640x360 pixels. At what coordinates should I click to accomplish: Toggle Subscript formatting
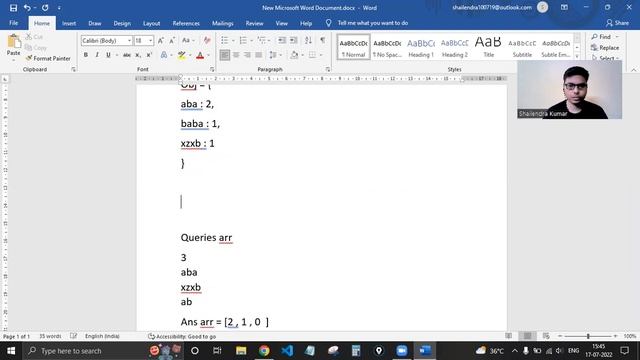tap(138, 55)
